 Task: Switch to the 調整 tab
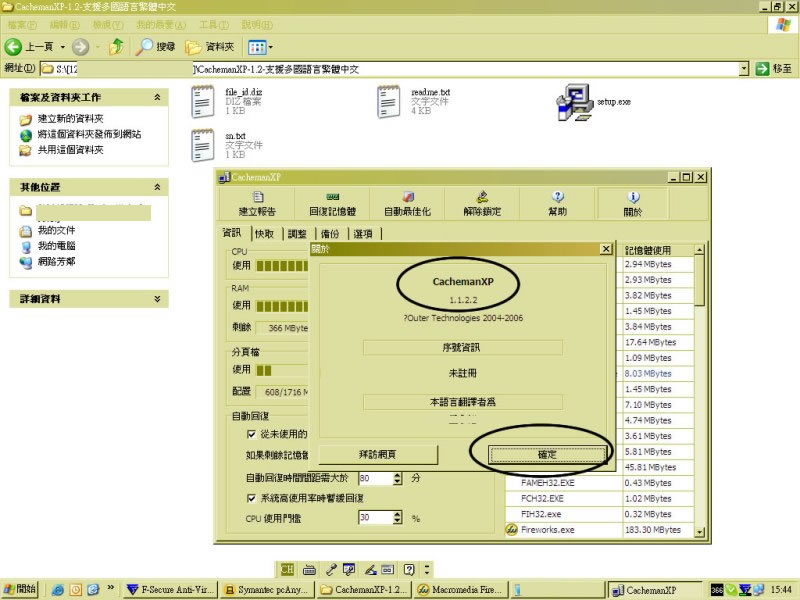[x=297, y=234]
